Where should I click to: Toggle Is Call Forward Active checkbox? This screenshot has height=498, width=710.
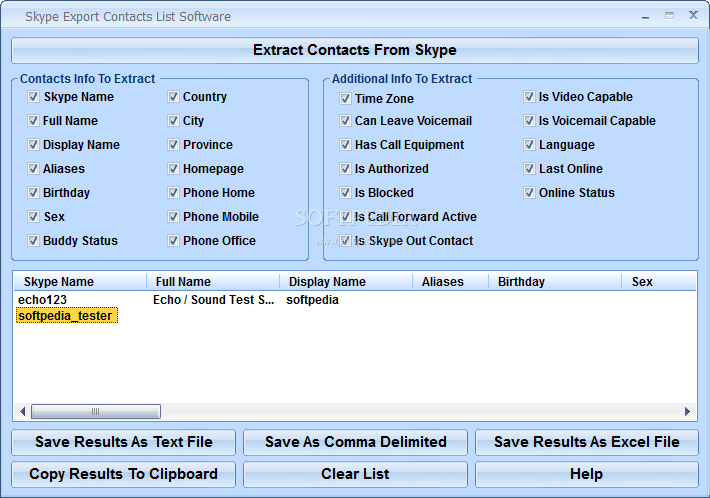click(345, 216)
